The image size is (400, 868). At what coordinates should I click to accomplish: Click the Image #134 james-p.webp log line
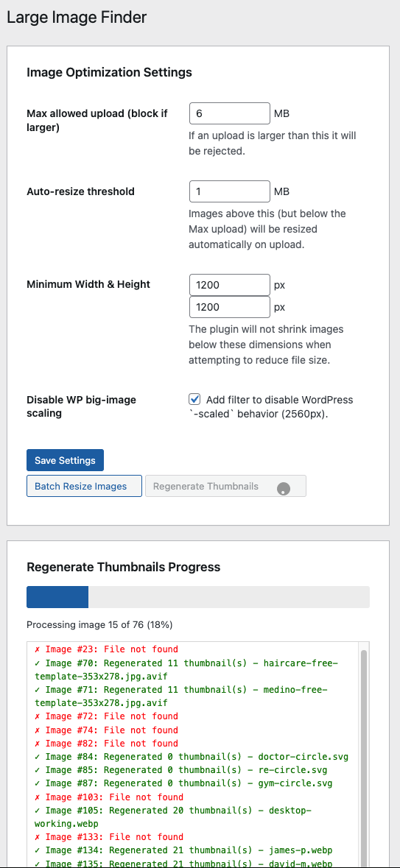pos(183,850)
